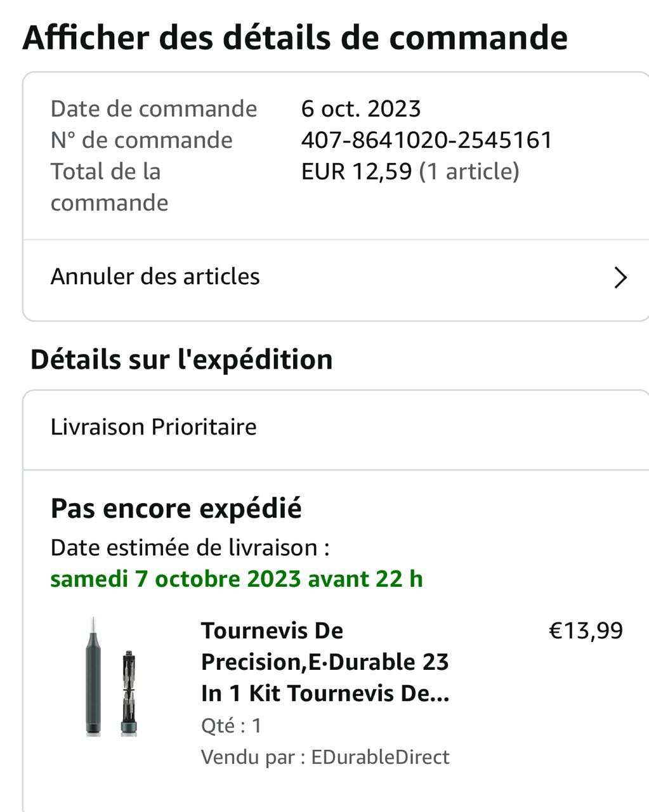The image size is (649, 812).
Task: Tap the Annuler des articles option
Action: coord(155,277)
